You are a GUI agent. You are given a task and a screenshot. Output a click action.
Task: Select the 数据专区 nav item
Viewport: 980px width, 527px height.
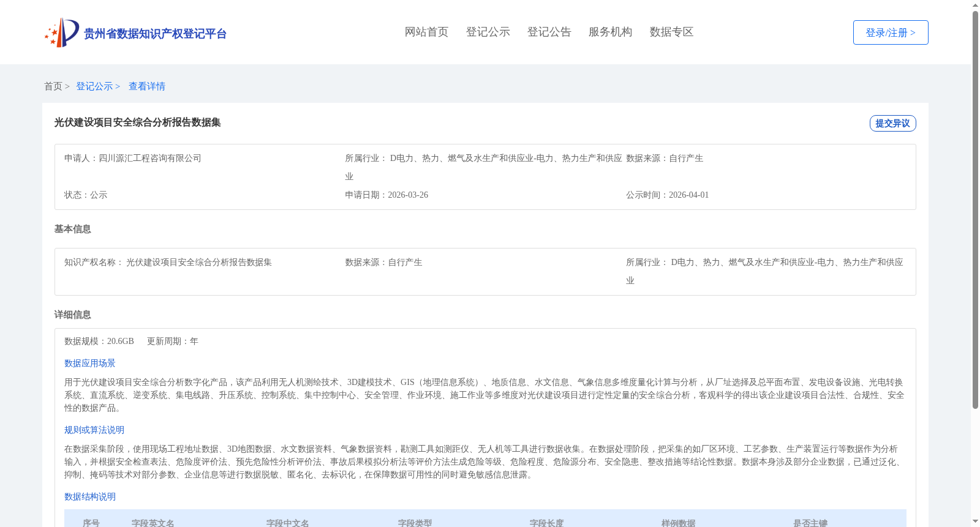[x=671, y=32]
